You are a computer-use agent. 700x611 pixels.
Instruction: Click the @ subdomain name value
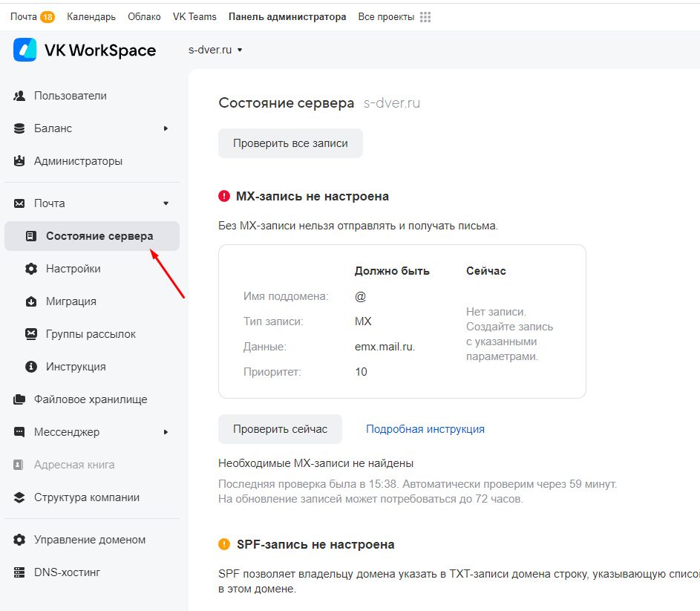360,296
